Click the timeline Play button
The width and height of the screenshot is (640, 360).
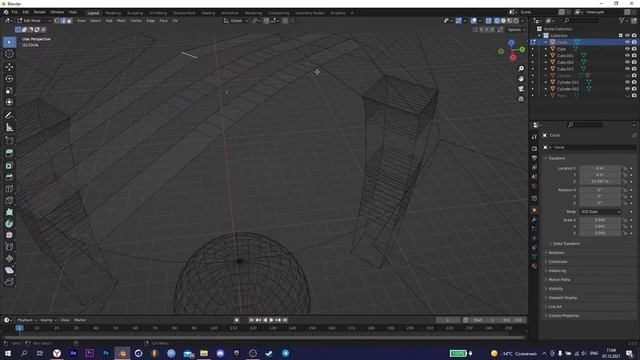[271, 320]
